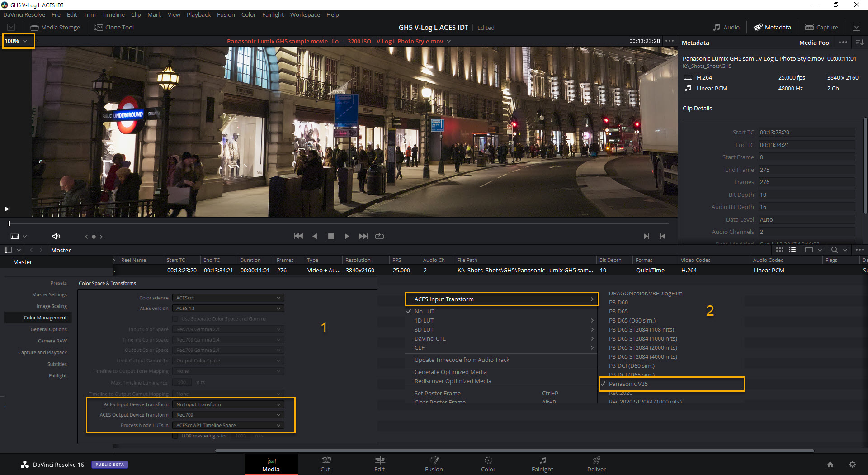868x475 pixels.
Task: Enable Use Separate Color Space and Gamma
Action: click(x=175, y=319)
